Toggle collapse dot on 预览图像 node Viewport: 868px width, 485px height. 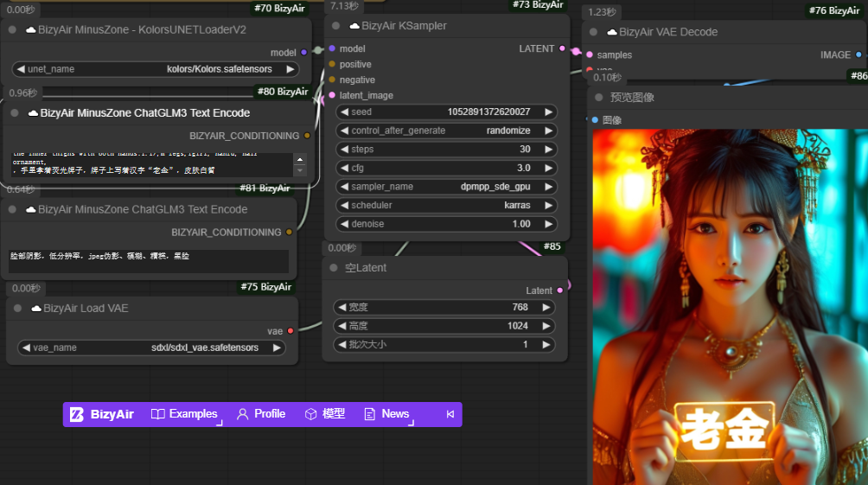(x=598, y=98)
